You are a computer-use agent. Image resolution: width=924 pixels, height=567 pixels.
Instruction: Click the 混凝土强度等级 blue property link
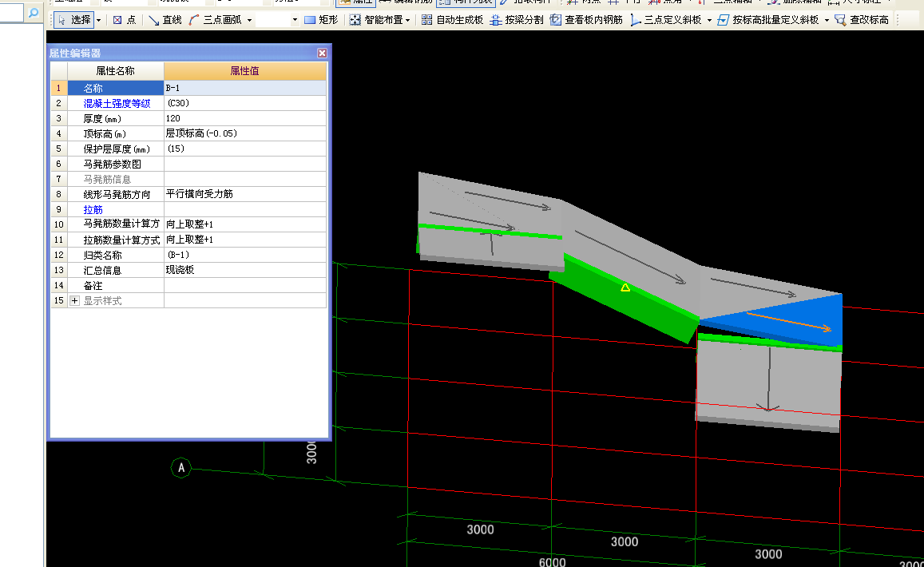click(117, 103)
